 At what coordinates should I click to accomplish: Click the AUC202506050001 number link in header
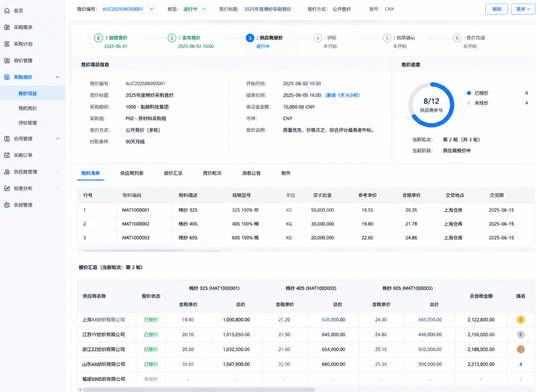(123, 9)
